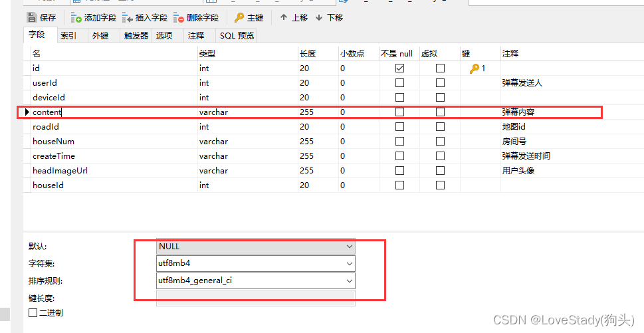This screenshot has width=644, height=333.
Task: Select row indicator arrow beside content
Action: (x=27, y=112)
